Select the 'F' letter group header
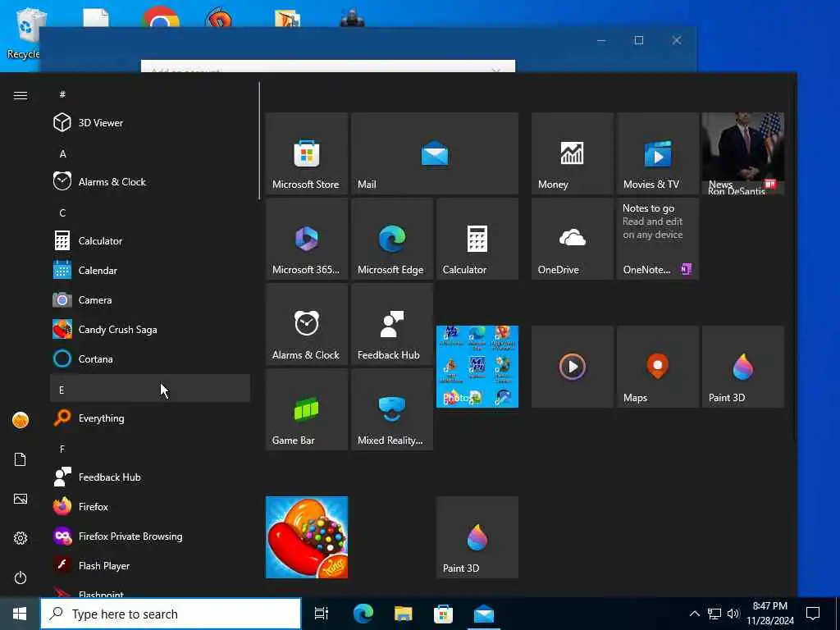 point(150,449)
